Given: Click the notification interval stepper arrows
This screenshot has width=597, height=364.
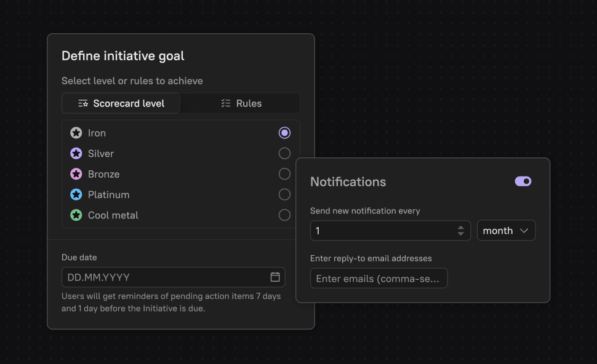Looking at the screenshot, I should point(460,231).
